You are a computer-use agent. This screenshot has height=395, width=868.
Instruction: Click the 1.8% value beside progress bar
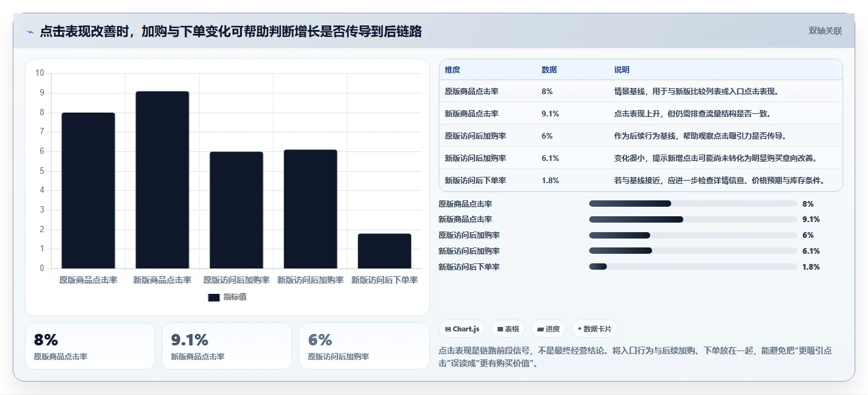point(811,267)
